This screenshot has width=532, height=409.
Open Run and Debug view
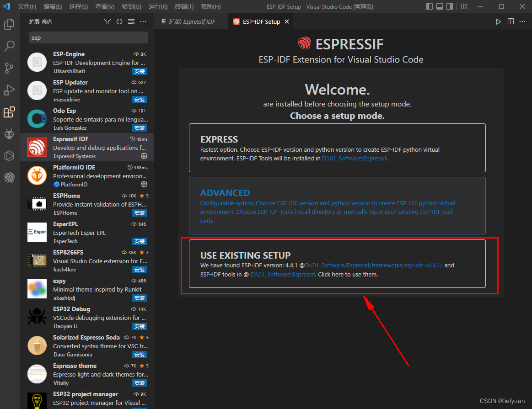point(9,90)
